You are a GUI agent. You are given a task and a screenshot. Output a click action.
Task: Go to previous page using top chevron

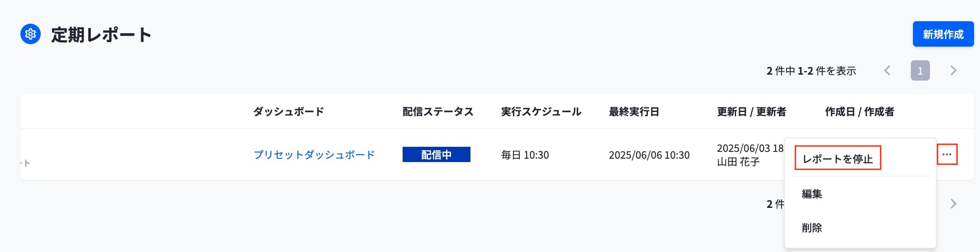pos(887,70)
